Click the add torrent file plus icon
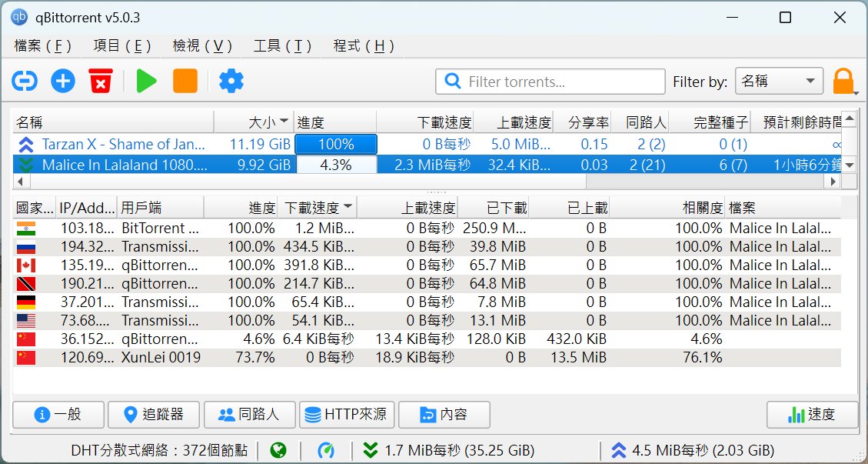The height and width of the screenshot is (464, 868). (63, 81)
